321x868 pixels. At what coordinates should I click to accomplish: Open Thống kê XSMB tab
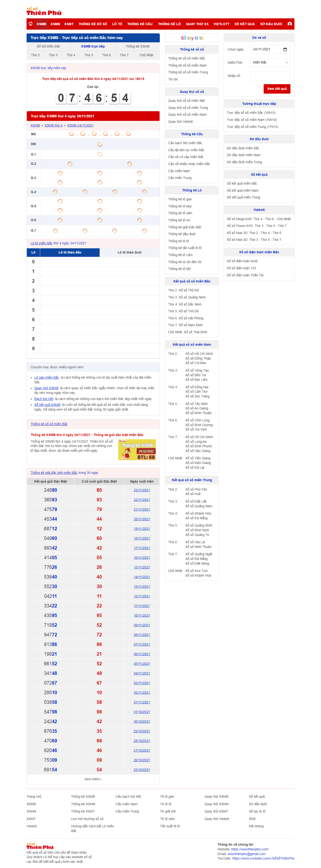coord(137,46)
